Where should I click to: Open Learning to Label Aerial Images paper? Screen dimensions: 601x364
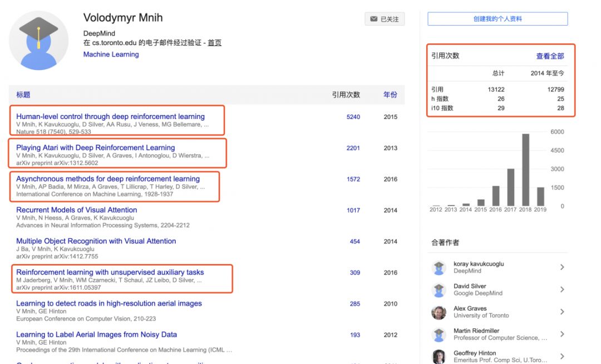[x=97, y=335]
